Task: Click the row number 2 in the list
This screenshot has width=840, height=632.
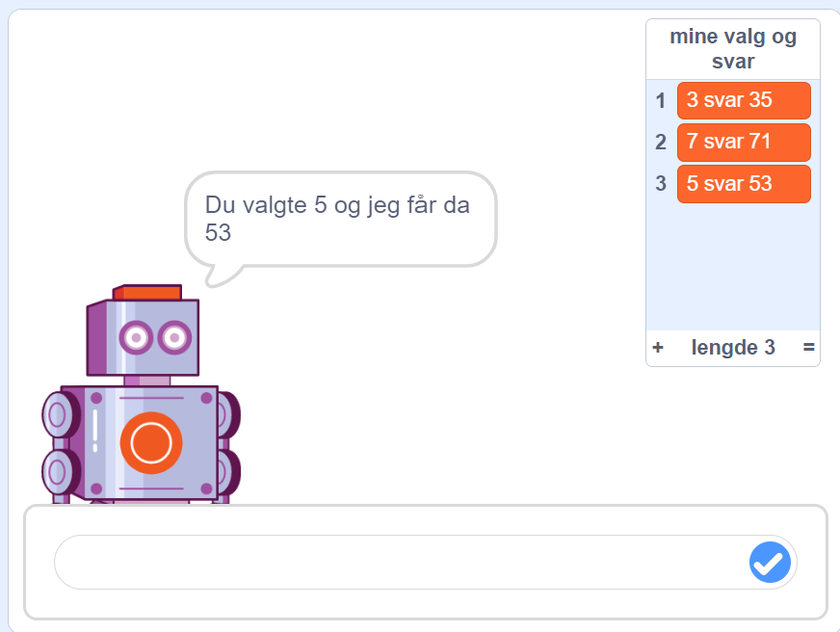Action: tap(661, 142)
